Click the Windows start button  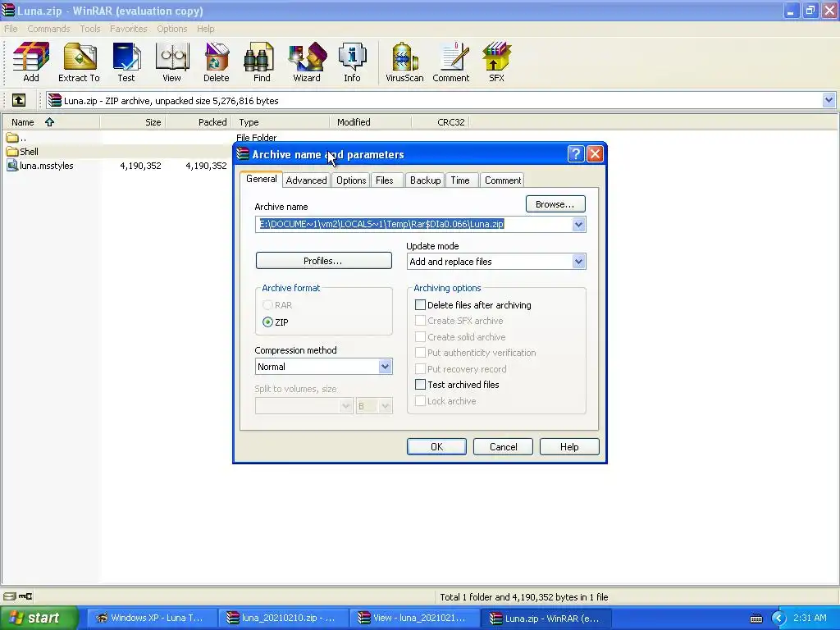pos(38,619)
